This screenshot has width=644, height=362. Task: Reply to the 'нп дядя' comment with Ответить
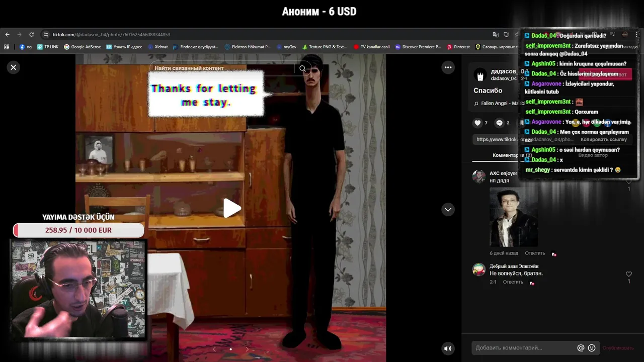535,253
